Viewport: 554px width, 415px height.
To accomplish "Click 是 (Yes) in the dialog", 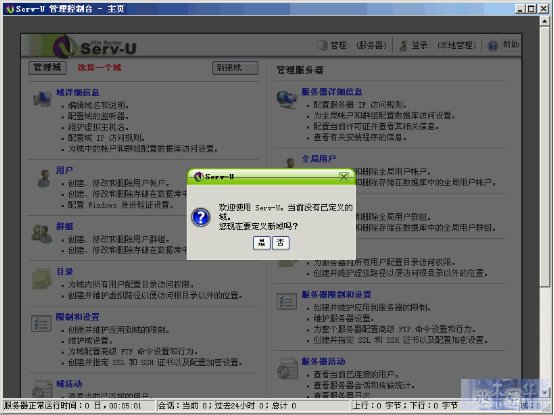I will 261,243.
